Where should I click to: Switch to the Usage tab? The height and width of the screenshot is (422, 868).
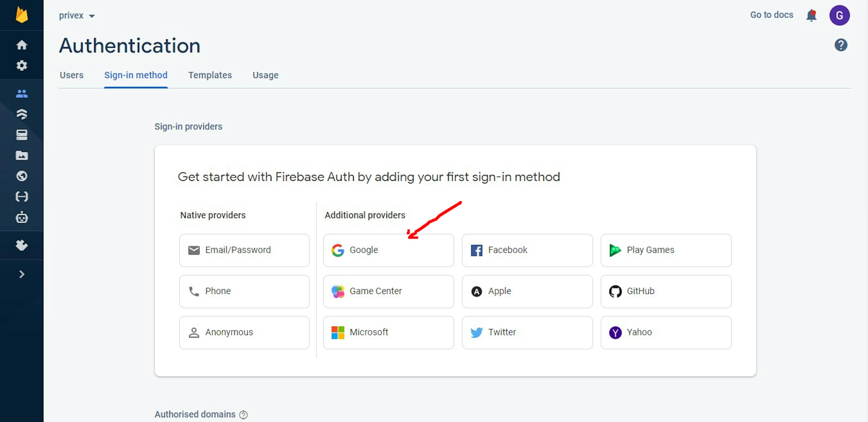point(266,75)
